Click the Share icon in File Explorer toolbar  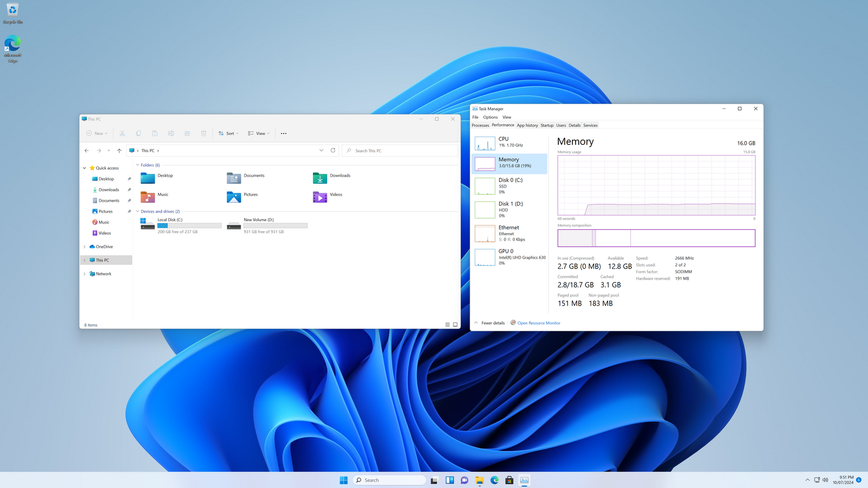tap(187, 133)
